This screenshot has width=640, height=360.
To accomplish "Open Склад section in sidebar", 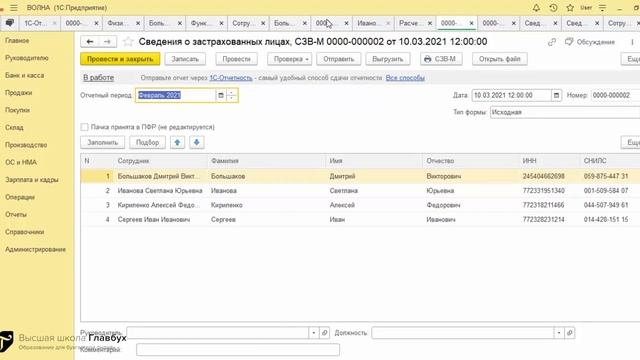I will (x=14, y=128).
